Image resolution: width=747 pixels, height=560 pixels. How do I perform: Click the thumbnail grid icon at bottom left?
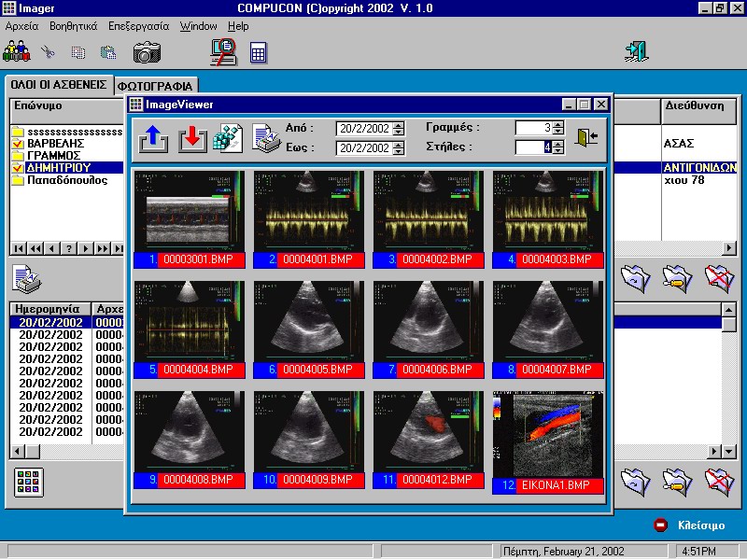(x=29, y=483)
